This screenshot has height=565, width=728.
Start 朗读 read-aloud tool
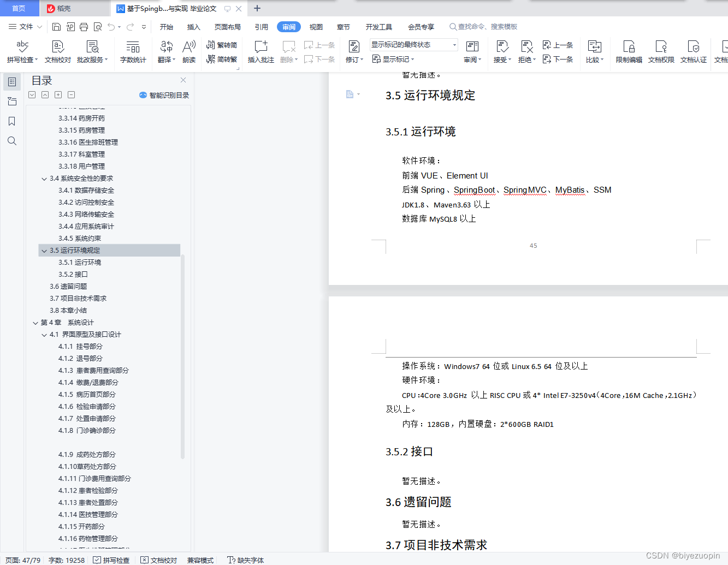click(x=189, y=52)
